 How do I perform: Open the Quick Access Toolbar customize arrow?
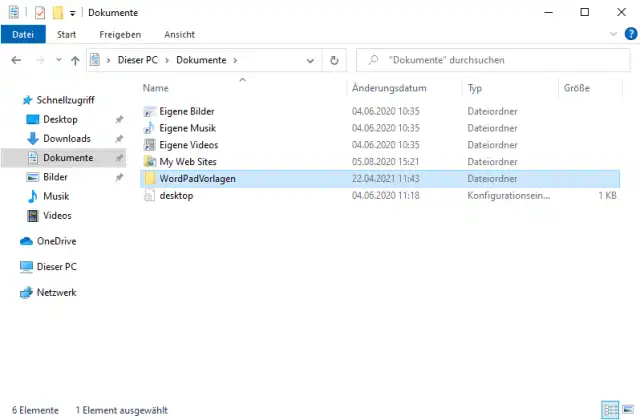[72, 13]
